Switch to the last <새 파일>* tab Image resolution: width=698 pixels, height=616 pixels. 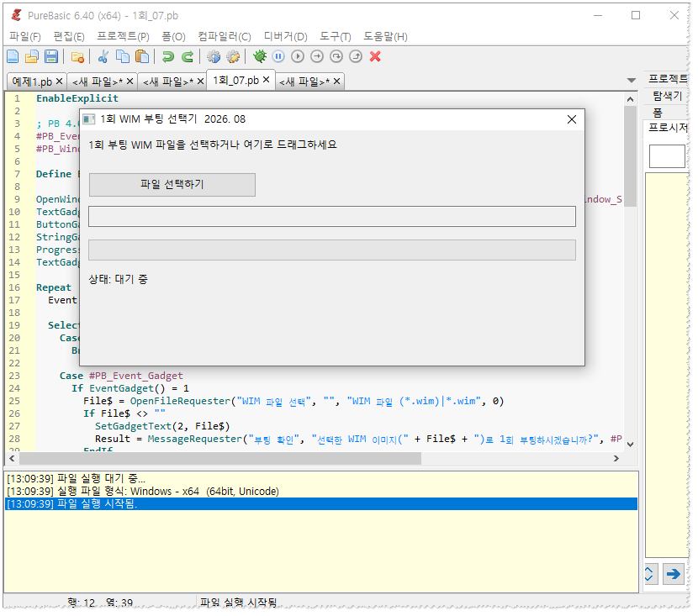click(x=304, y=82)
